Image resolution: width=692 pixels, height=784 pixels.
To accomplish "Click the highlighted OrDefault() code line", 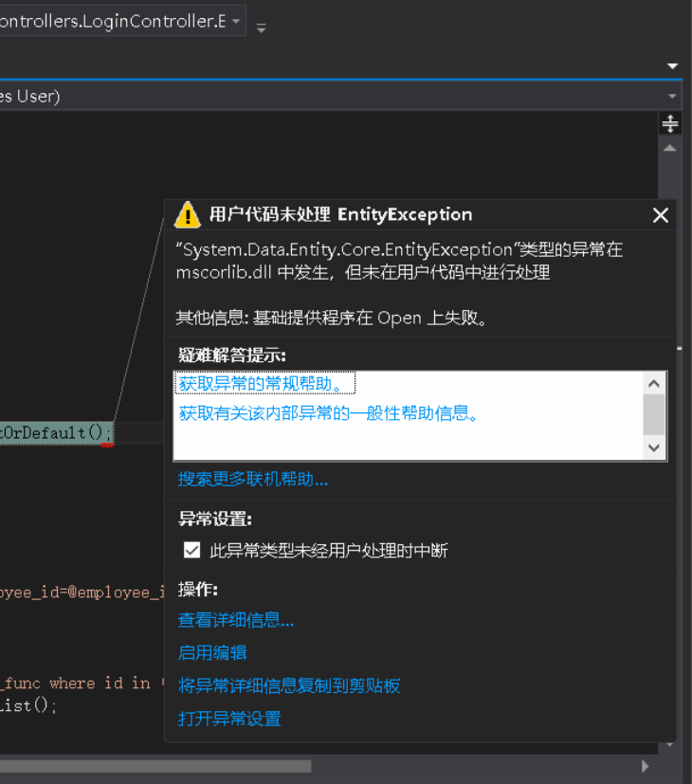I will (x=56, y=432).
